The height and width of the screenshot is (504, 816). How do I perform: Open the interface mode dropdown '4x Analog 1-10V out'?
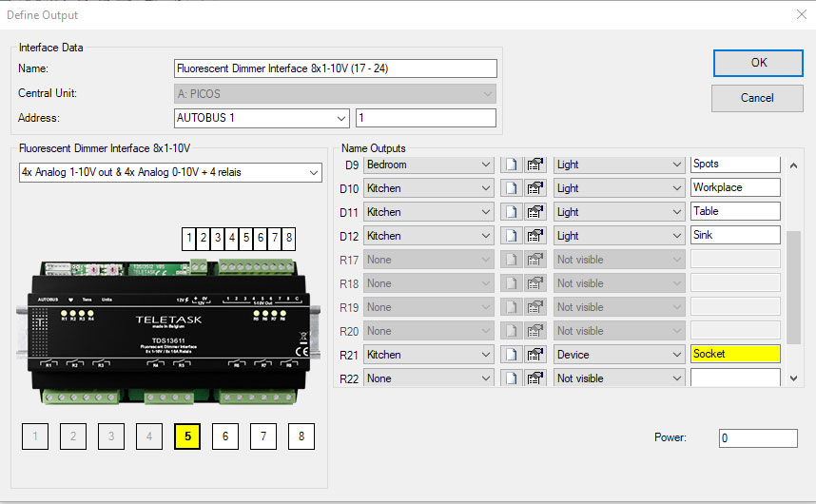(170, 173)
